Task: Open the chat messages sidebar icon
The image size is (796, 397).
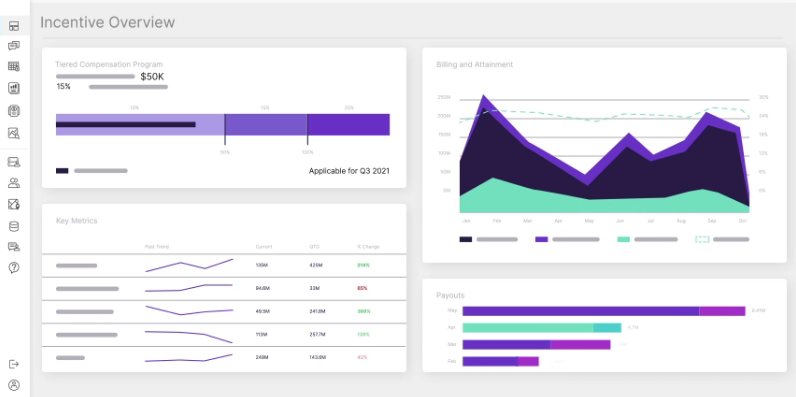Action: tap(14, 46)
